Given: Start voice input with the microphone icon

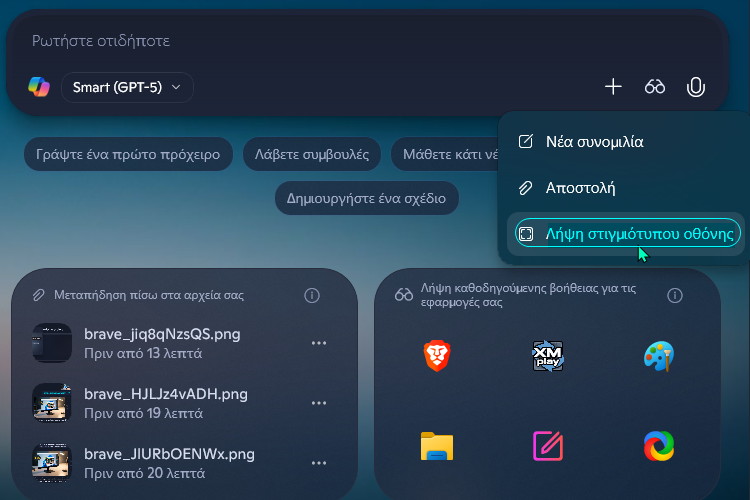Looking at the screenshot, I should 696,87.
